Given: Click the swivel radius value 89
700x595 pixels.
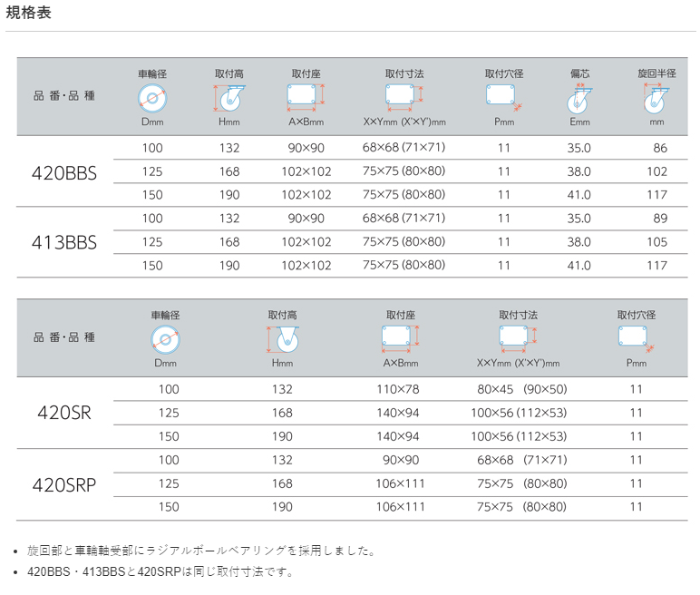Looking at the screenshot, I should click(x=659, y=219).
